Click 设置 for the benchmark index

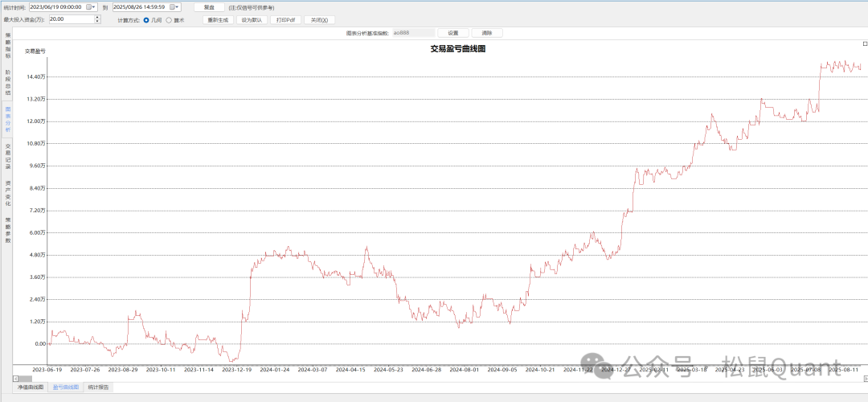(452, 33)
